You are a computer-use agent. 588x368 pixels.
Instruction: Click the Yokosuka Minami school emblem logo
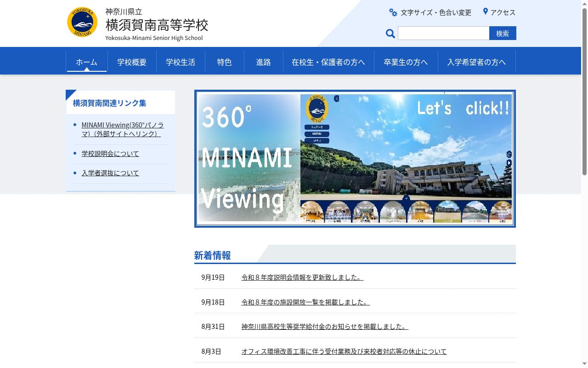82,22
